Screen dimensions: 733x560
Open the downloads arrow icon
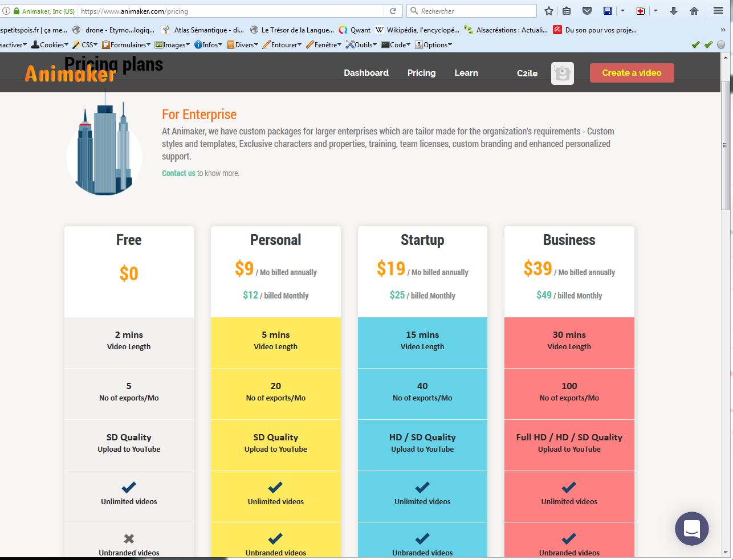[674, 11]
